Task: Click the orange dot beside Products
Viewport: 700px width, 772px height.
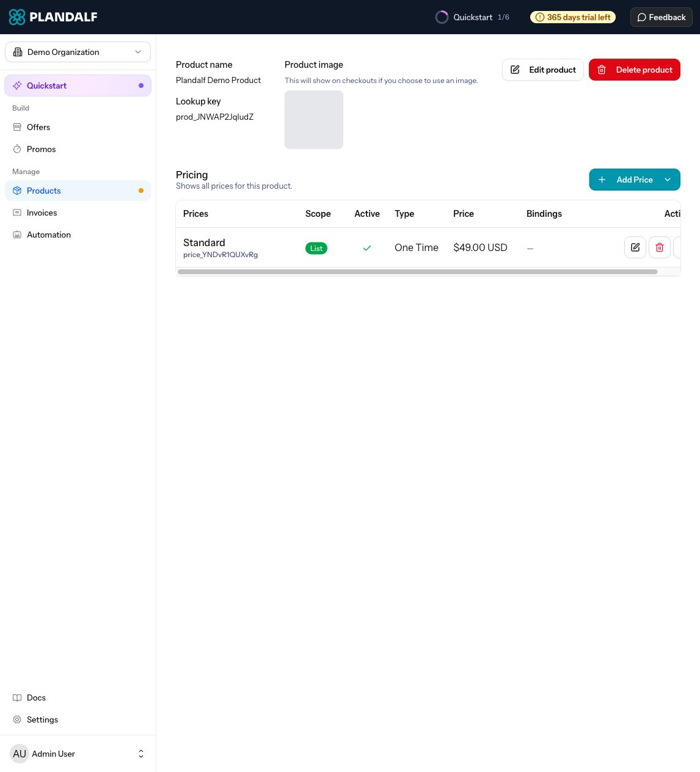Action: 141,191
